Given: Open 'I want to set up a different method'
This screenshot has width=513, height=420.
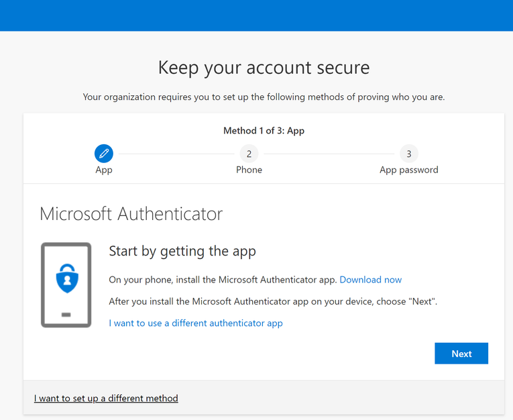Looking at the screenshot, I should pyautogui.click(x=106, y=399).
